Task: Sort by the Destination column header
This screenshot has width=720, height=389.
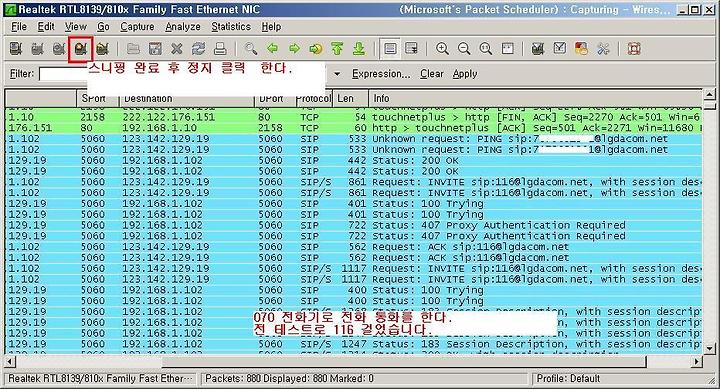Action: (187, 98)
